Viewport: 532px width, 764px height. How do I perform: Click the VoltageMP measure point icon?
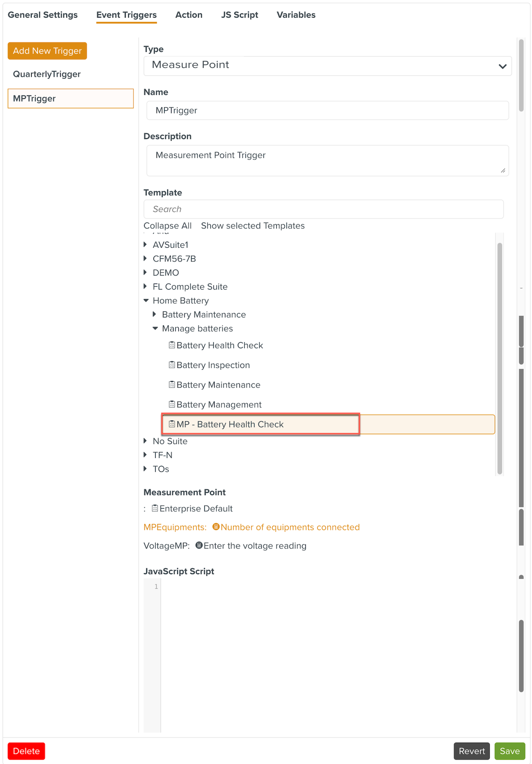pos(199,545)
